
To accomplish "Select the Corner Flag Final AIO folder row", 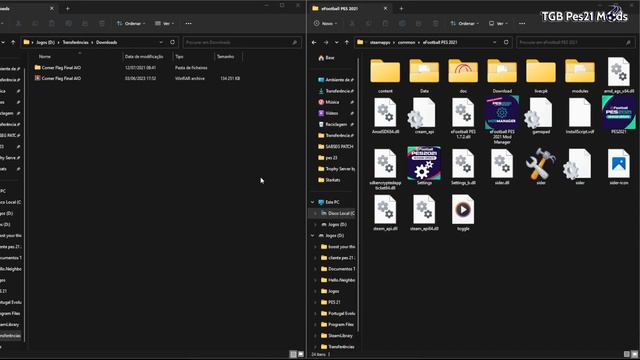I will click(137, 68).
